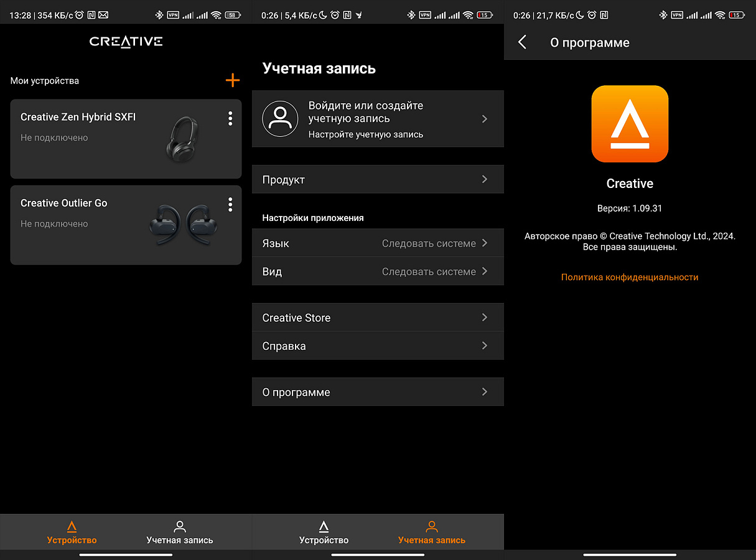
Task: Tap the round profile avatar icon
Action: (x=281, y=118)
